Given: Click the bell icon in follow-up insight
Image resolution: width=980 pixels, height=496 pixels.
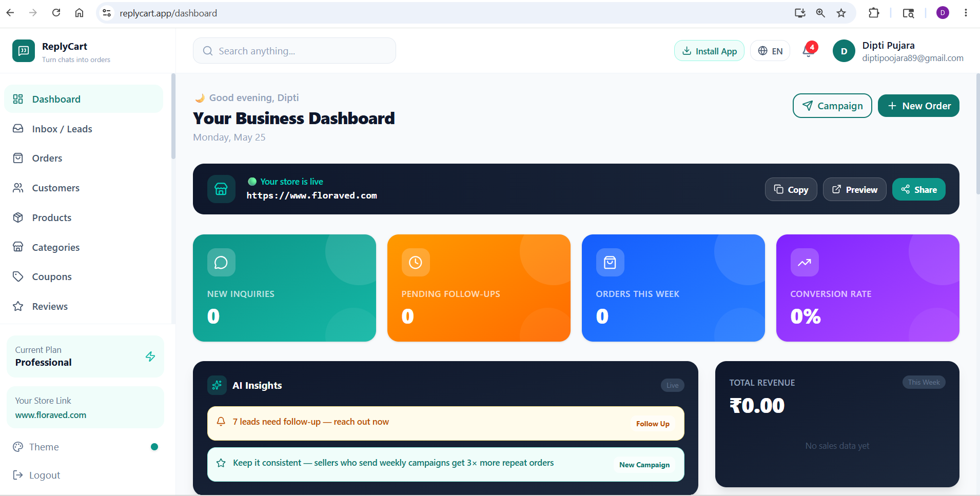Looking at the screenshot, I should 221,422.
